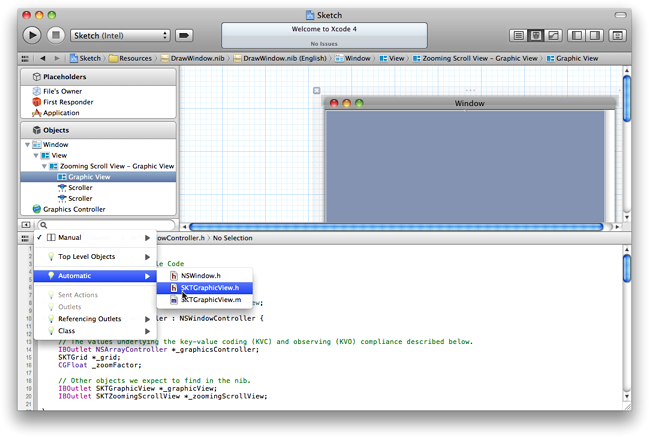Select the First Responder object
649x437 pixels.
tap(66, 102)
